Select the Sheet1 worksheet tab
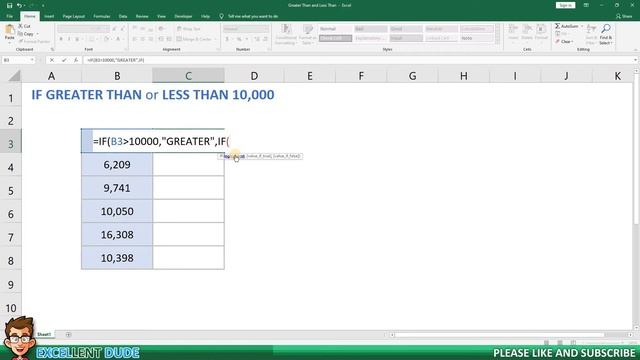Image resolution: width=640 pixels, height=360 pixels. (44, 335)
